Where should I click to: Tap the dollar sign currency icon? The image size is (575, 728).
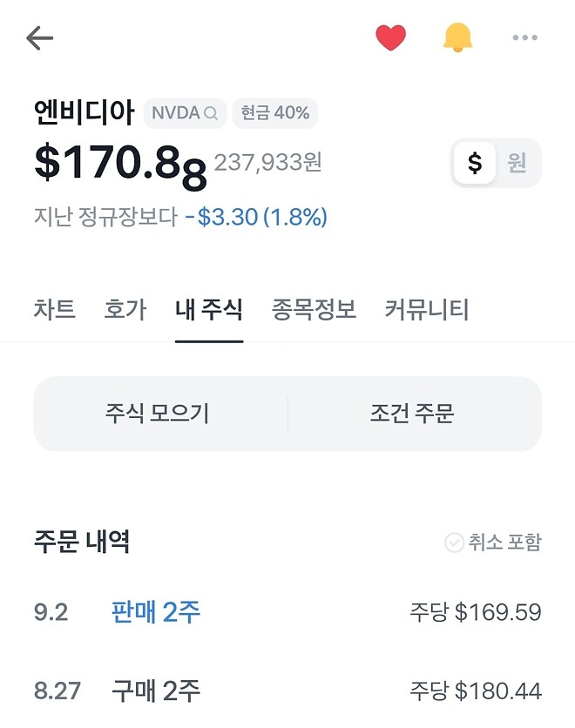pos(474,162)
